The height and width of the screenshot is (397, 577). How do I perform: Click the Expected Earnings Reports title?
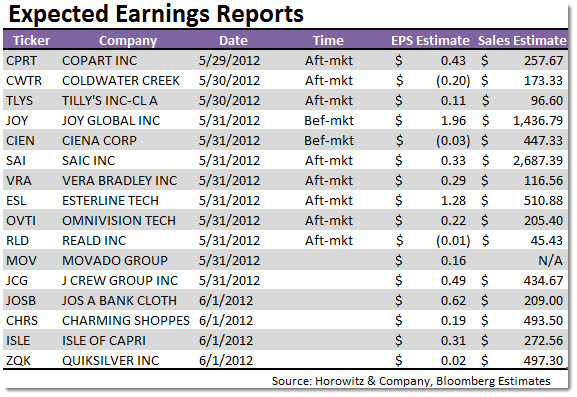156,14
